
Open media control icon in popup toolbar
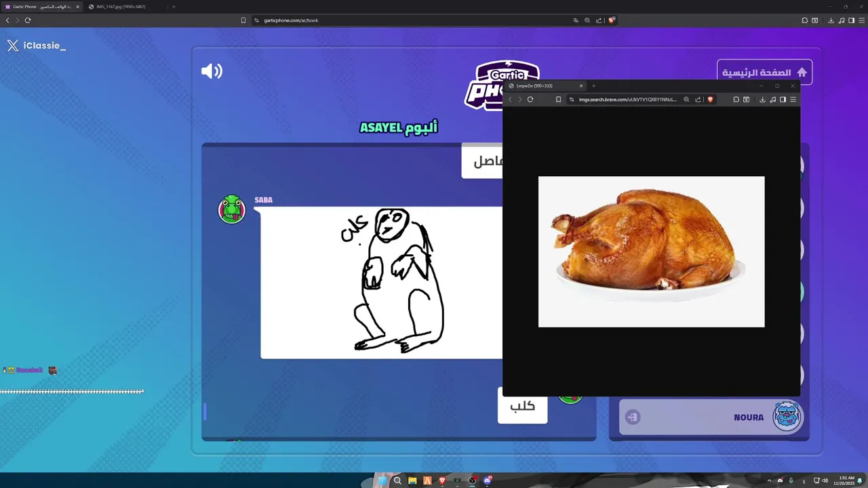(772, 100)
